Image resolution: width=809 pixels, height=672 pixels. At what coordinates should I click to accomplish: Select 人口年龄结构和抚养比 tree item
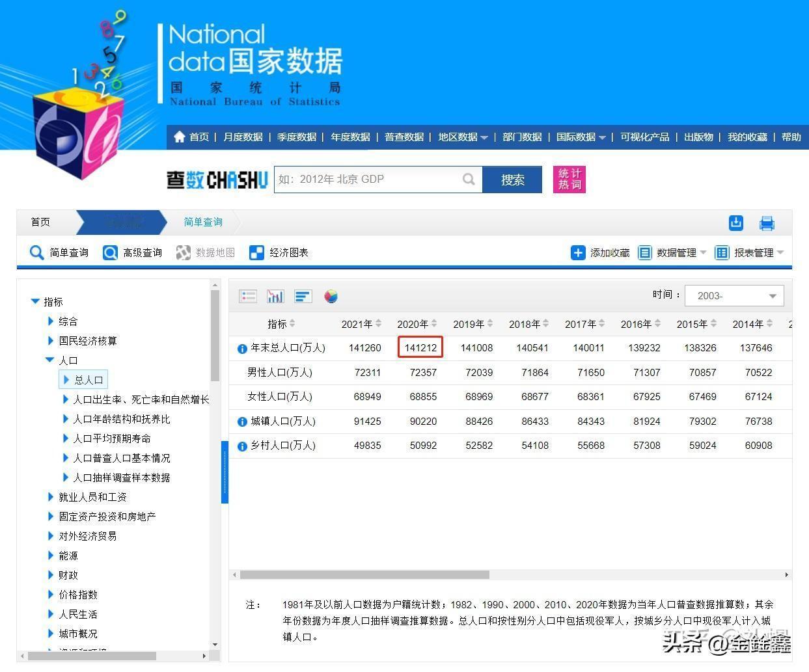(x=122, y=419)
